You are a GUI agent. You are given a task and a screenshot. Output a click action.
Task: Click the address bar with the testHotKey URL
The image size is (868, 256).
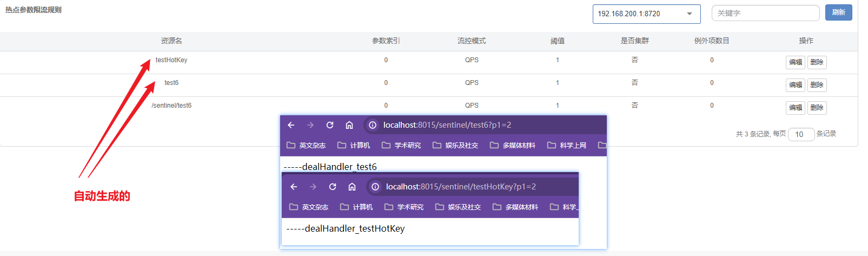(471, 187)
